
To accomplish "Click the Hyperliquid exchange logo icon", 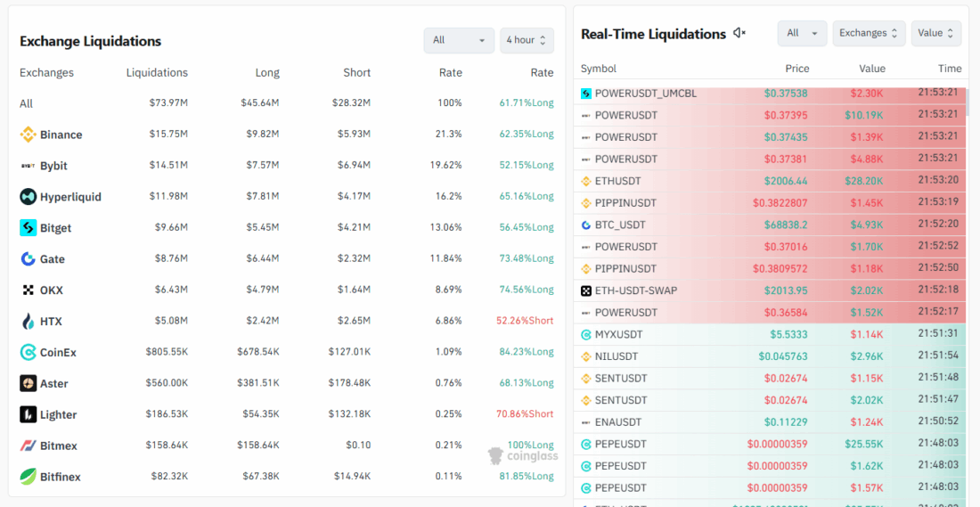I will coord(29,196).
